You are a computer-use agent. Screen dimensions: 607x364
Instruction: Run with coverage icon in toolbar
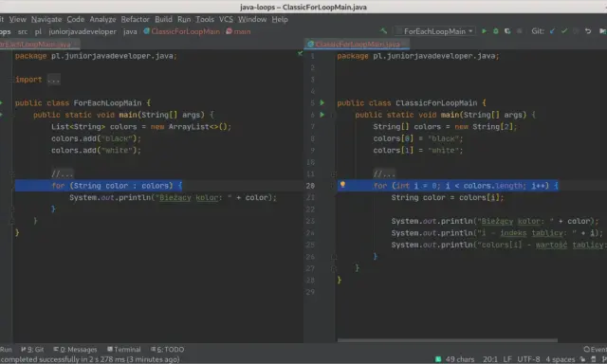(507, 31)
